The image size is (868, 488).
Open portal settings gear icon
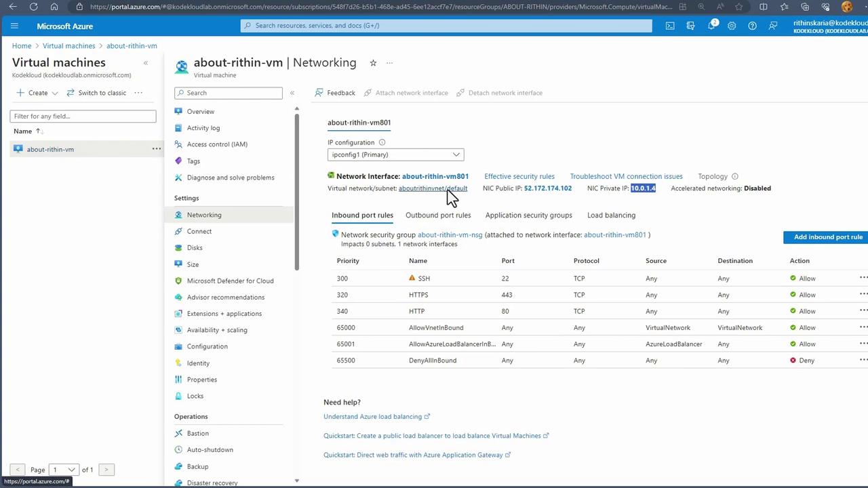[732, 26]
